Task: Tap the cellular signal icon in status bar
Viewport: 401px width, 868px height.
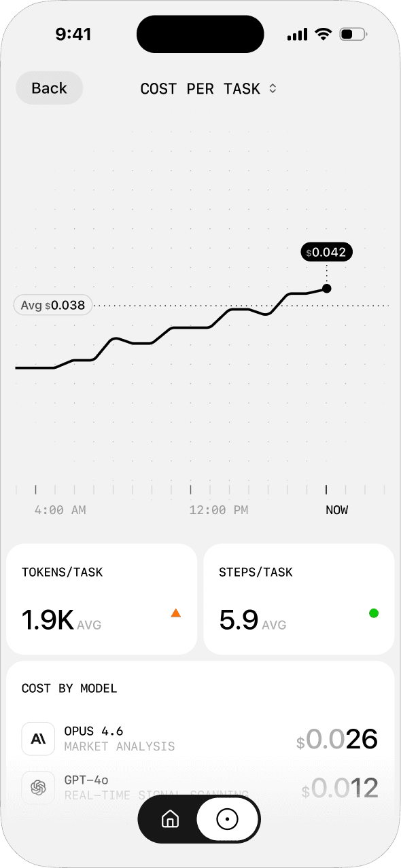Action: tap(297, 33)
